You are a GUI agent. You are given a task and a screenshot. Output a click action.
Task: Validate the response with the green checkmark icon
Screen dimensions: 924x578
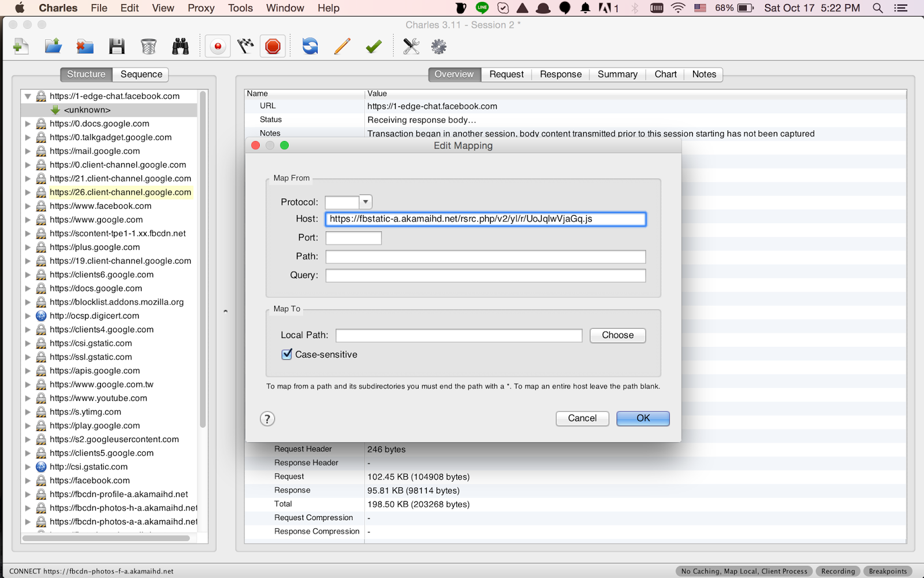[x=374, y=46]
